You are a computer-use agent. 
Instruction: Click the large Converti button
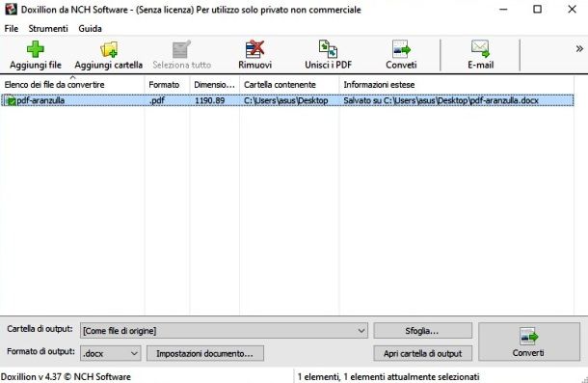tap(529, 342)
